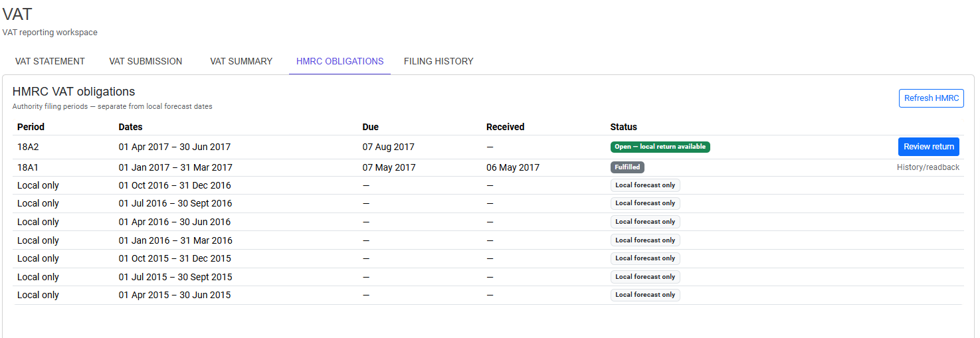Click the Received column header
The height and width of the screenshot is (338, 980).
(x=505, y=127)
